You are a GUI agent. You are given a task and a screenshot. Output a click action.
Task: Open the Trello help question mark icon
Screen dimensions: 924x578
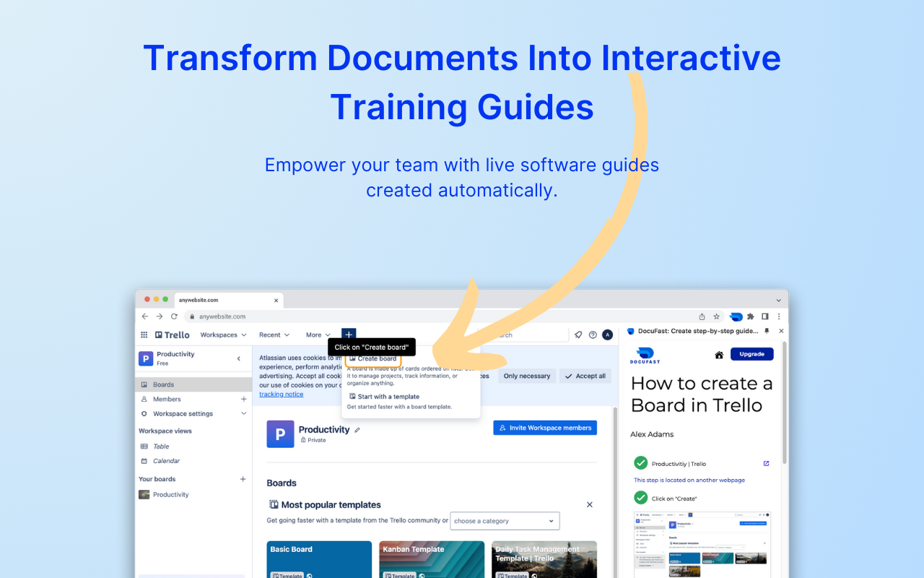[x=593, y=335]
